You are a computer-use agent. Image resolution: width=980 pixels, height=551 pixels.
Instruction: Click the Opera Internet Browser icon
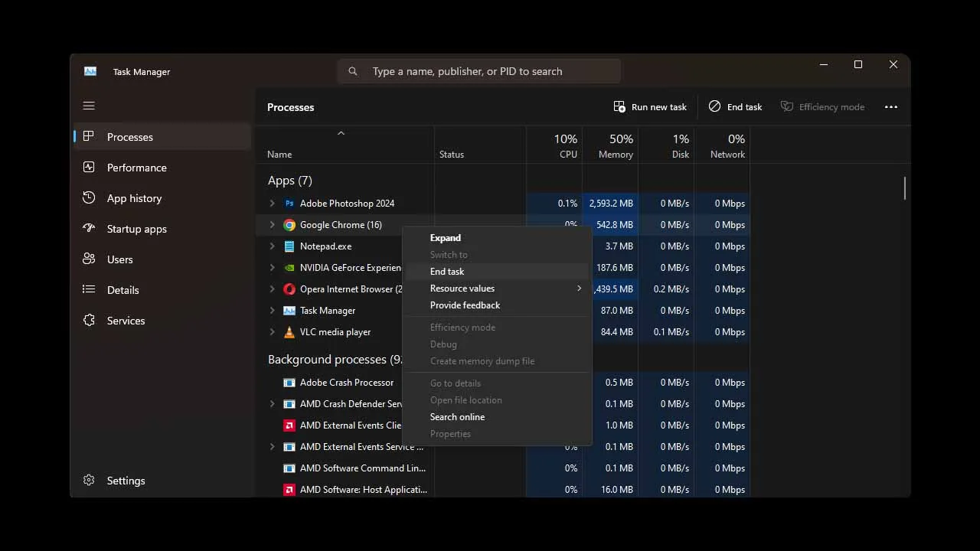pos(289,289)
